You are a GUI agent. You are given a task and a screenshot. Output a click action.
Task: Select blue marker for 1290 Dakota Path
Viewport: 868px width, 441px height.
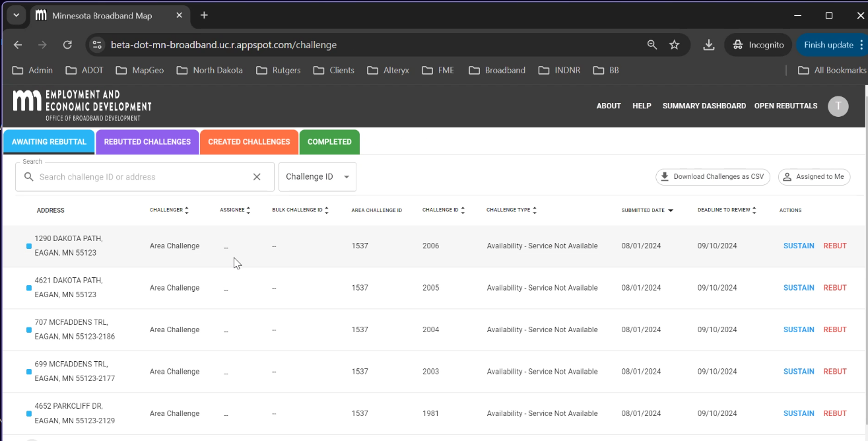point(28,246)
